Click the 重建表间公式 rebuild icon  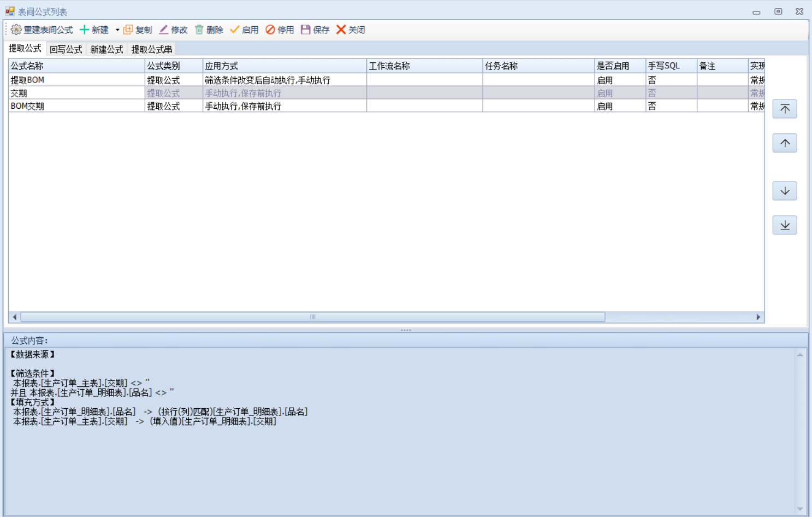click(x=16, y=30)
